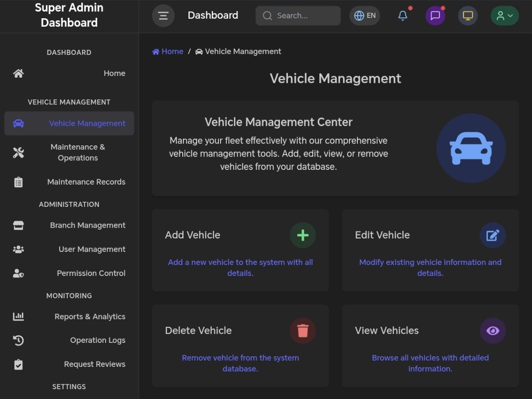Click the bar chart Reports icon
532x399 pixels.
click(x=18, y=317)
